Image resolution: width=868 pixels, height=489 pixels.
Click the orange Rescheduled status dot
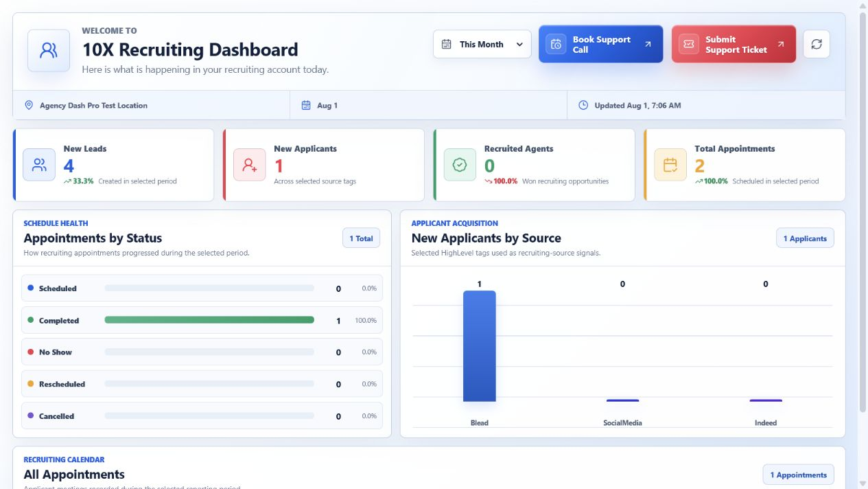(30, 383)
